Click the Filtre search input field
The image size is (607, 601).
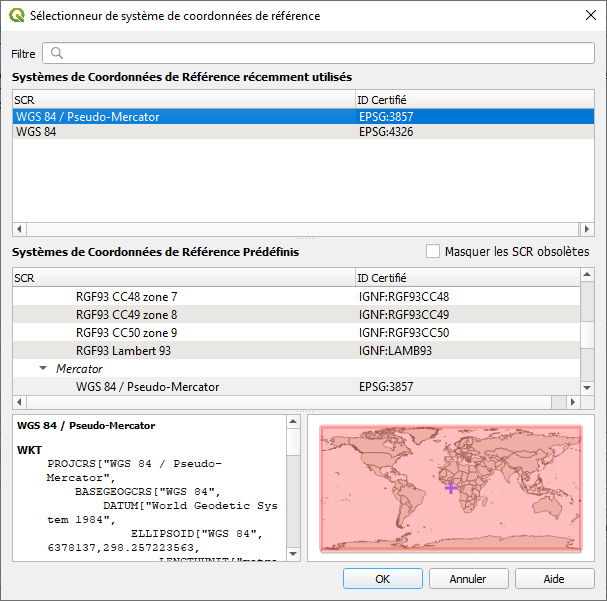tap(318, 53)
